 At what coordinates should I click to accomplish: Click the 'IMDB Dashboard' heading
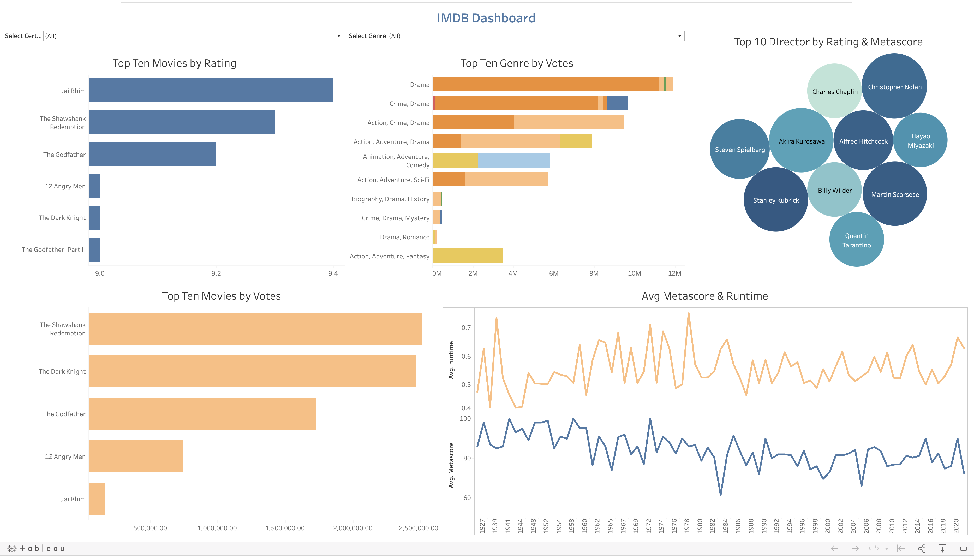(x=486, y=18)
